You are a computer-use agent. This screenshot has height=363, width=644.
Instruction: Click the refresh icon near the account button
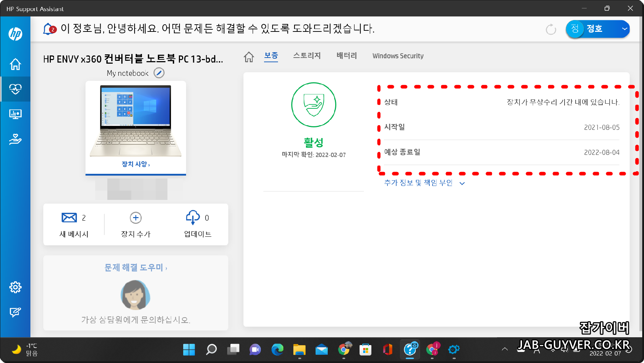551,29
